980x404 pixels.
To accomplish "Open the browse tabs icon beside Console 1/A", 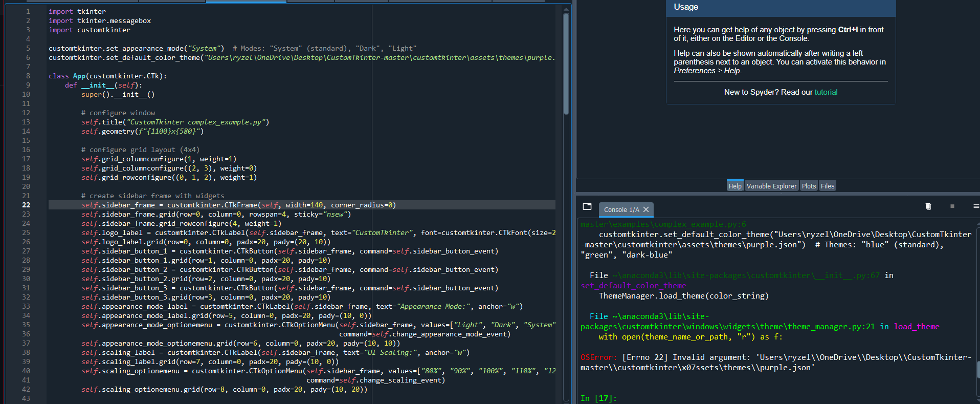I will pyautogui.click(x=587, y=206).
